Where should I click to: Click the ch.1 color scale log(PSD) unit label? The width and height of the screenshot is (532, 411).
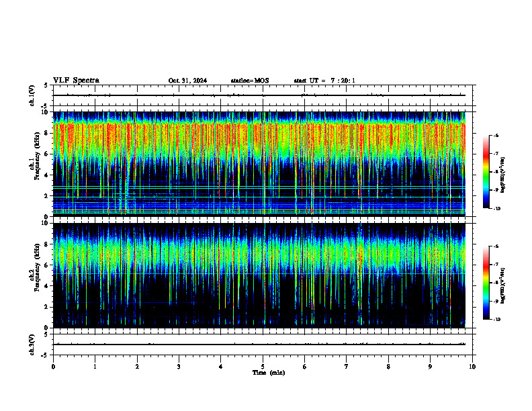tap(503, 175)
